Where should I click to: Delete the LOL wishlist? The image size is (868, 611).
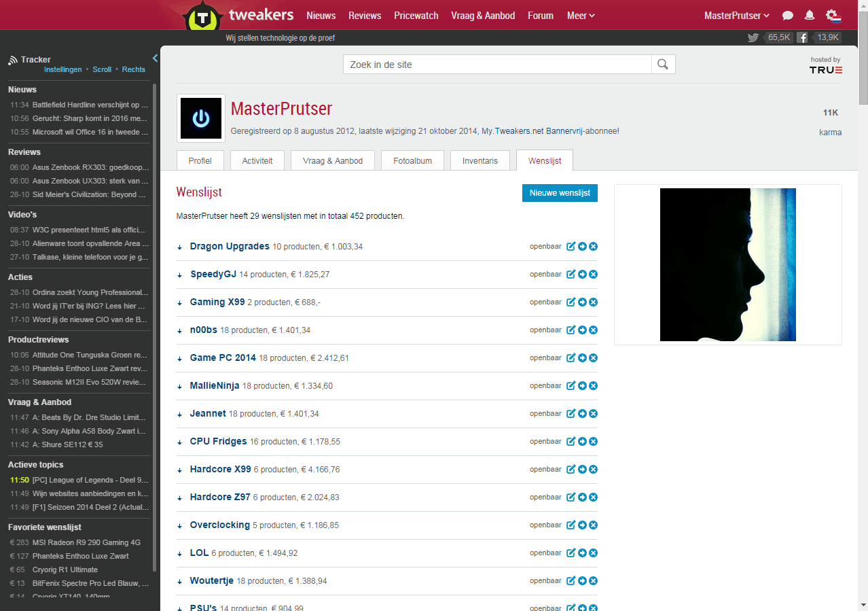coord(593,553)
